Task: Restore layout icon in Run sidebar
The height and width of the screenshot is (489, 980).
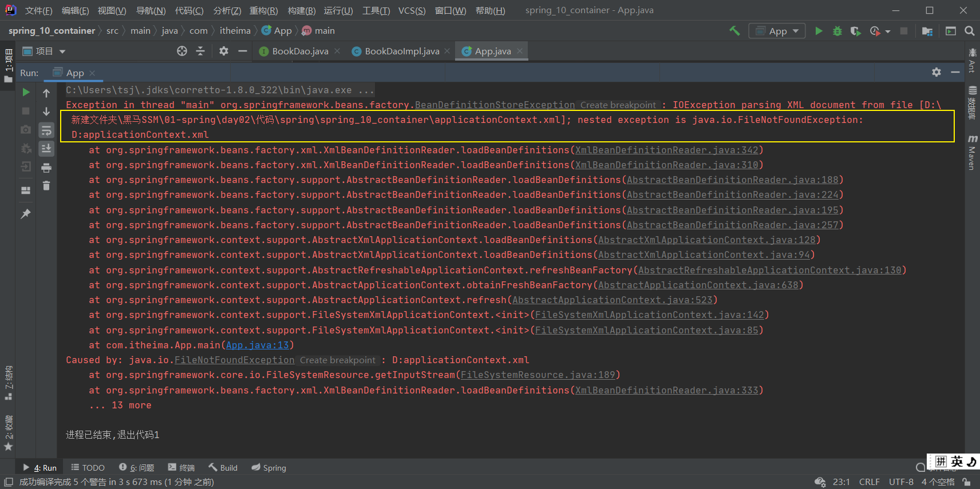Action: click(x=26, y=190)
